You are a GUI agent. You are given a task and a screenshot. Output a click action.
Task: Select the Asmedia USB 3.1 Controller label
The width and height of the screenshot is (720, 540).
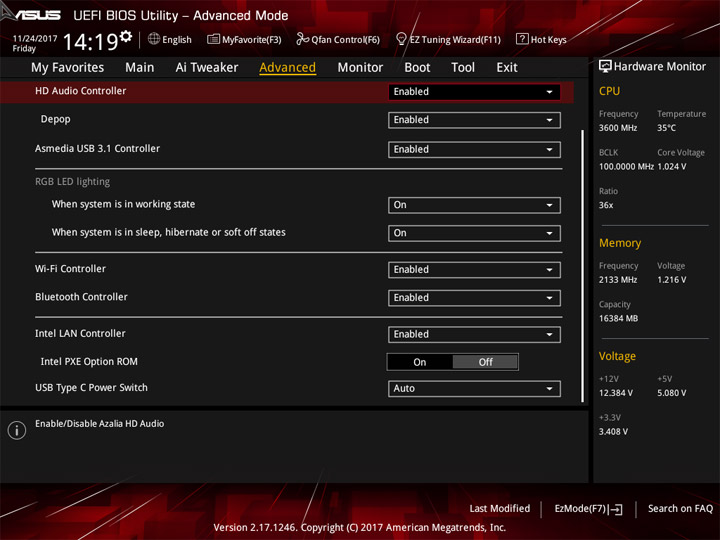click(97, 149)
